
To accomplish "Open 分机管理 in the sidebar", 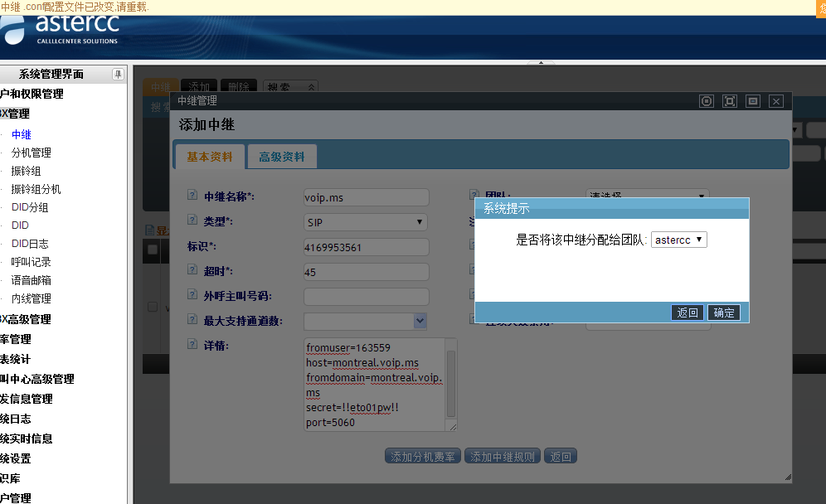I will coord(31,153).
